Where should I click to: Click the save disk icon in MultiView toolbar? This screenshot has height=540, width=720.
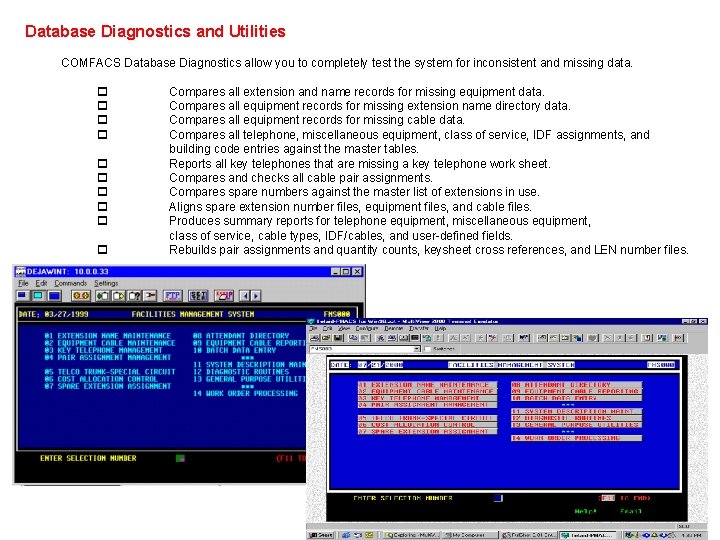click(x=338, y=338)
